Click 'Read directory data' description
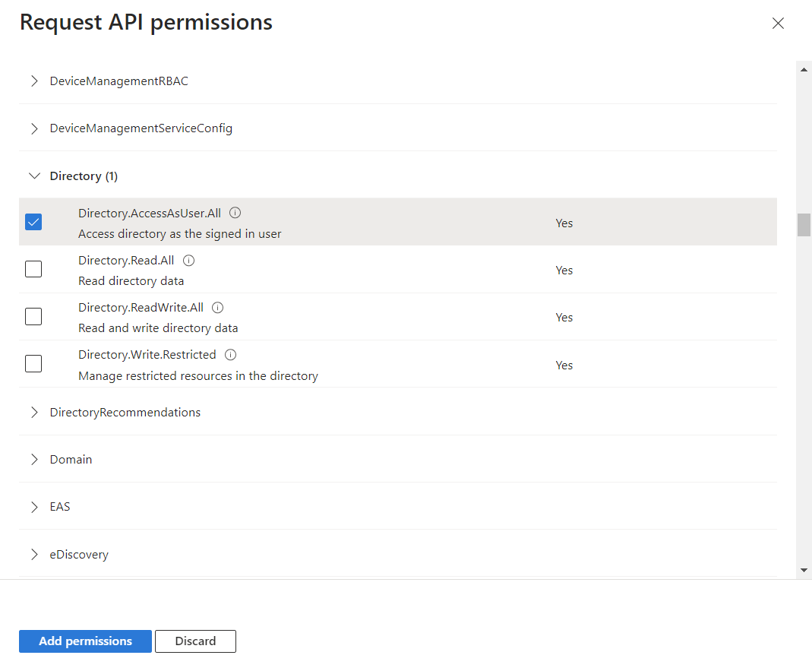Screen dimensions: 812x671 tap(131, 281)
